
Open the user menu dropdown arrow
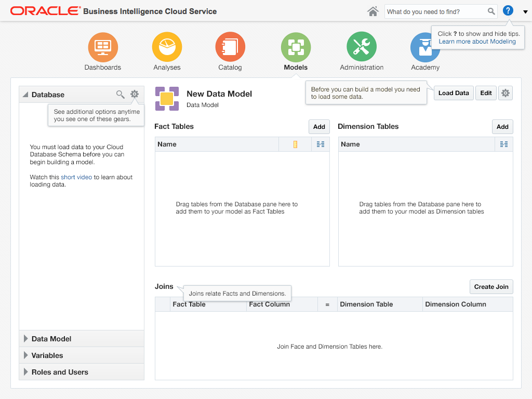(x=525, y=11)
